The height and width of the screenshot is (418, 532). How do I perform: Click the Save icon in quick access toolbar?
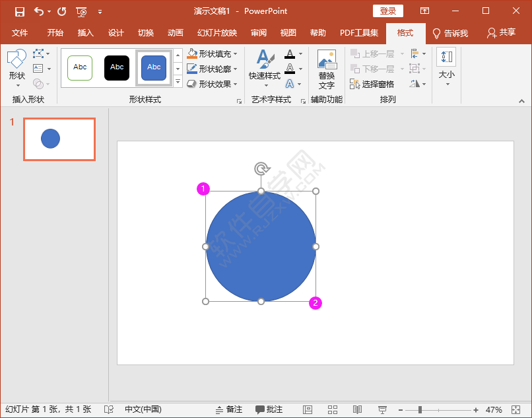tap(20, 11)
